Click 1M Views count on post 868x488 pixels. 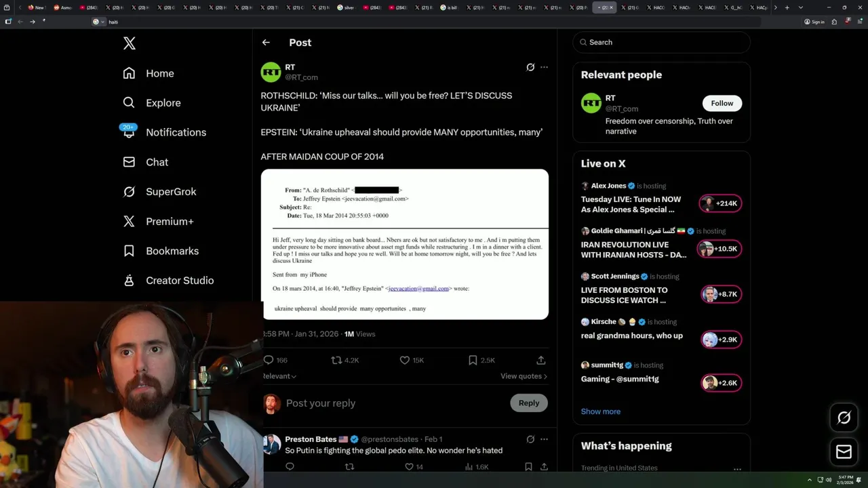[359, 334]
